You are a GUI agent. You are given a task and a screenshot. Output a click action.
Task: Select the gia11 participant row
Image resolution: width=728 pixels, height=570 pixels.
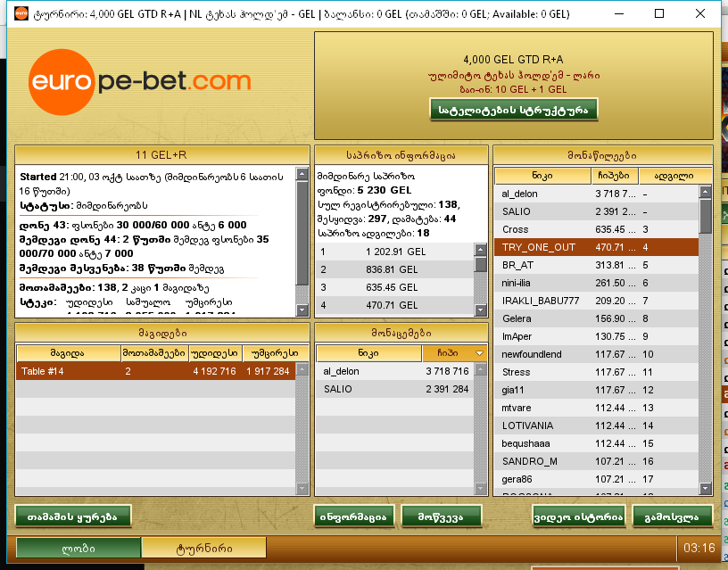click(597, 390)
